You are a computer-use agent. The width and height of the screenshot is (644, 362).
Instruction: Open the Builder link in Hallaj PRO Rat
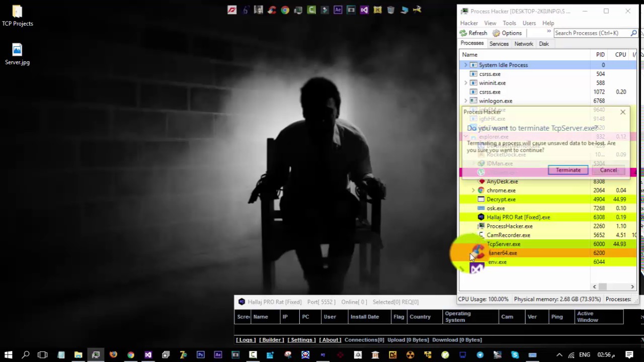[x=271, y=340]
